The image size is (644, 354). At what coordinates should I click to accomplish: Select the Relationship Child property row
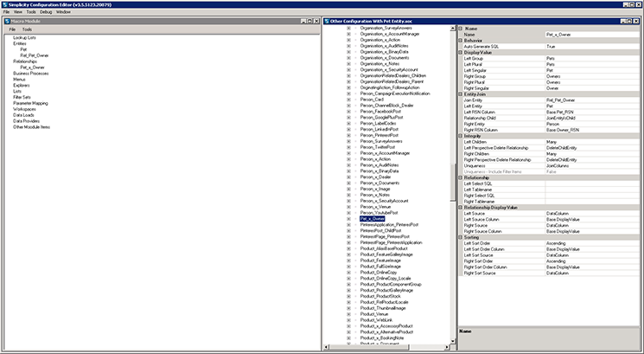551,118
